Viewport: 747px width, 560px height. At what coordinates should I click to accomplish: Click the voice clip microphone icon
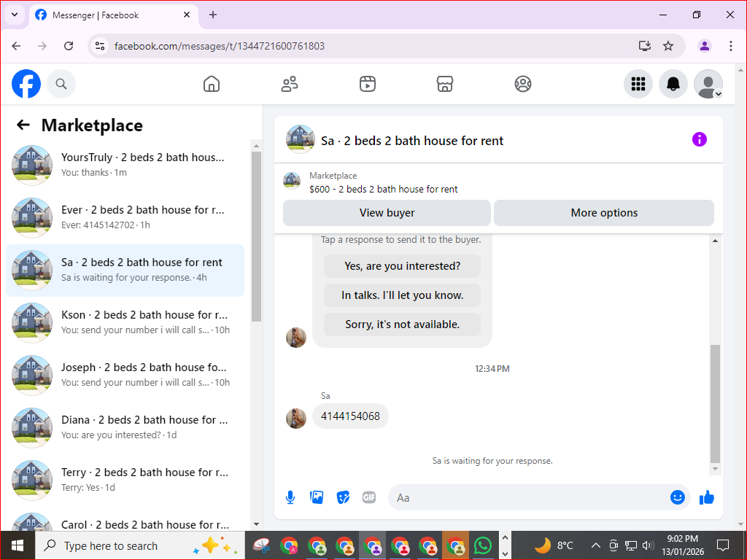pos(290,497)
